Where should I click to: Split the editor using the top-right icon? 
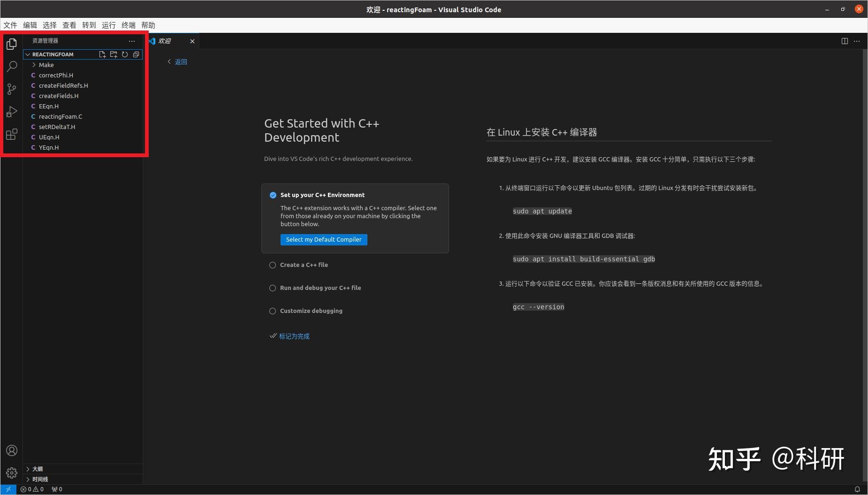(845, 41)
